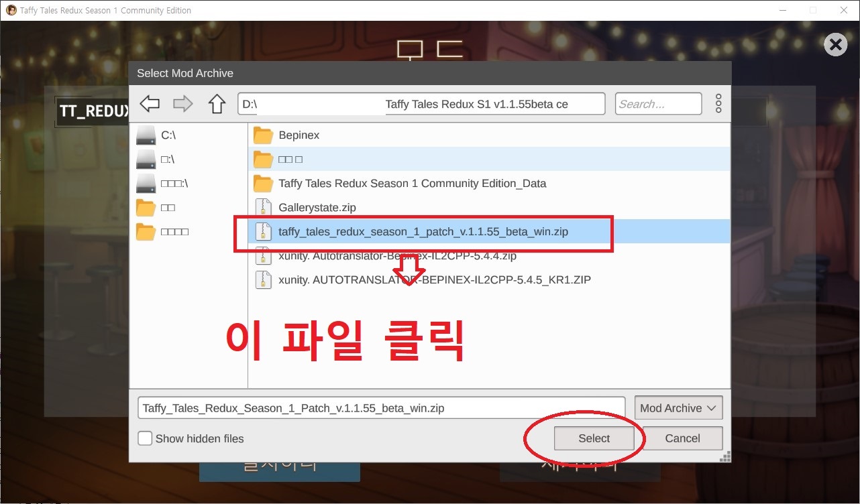
Task: Click the forward navigation arrow
Action: 183,104
